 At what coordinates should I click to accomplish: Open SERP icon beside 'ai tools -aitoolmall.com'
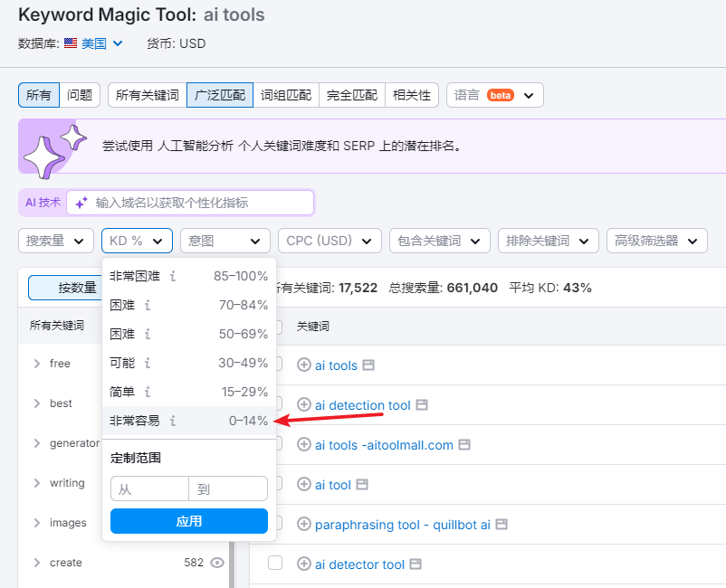click(464, 444)
